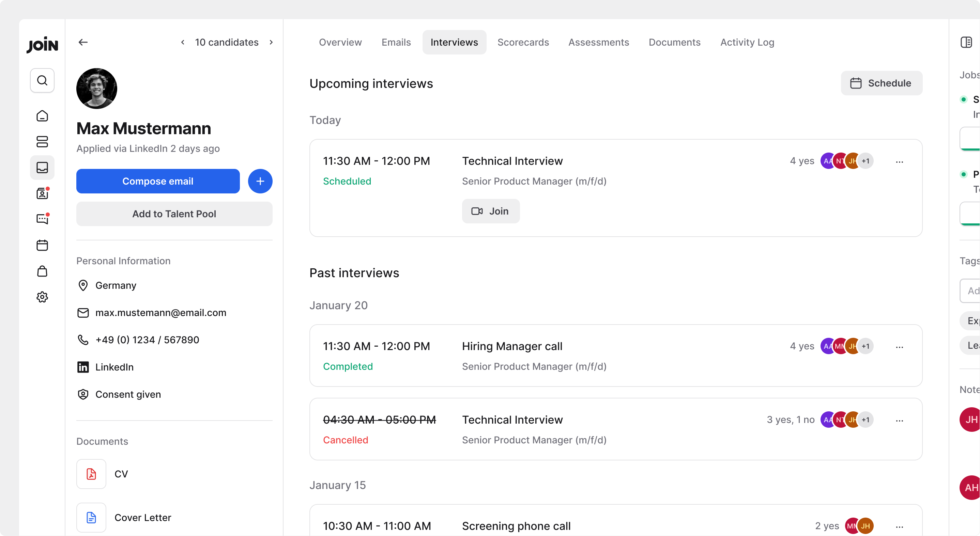The height and width of the screenshot is (536, 980).
Task: Go to previous candidate with left chevron
Action: coord(183,42)
